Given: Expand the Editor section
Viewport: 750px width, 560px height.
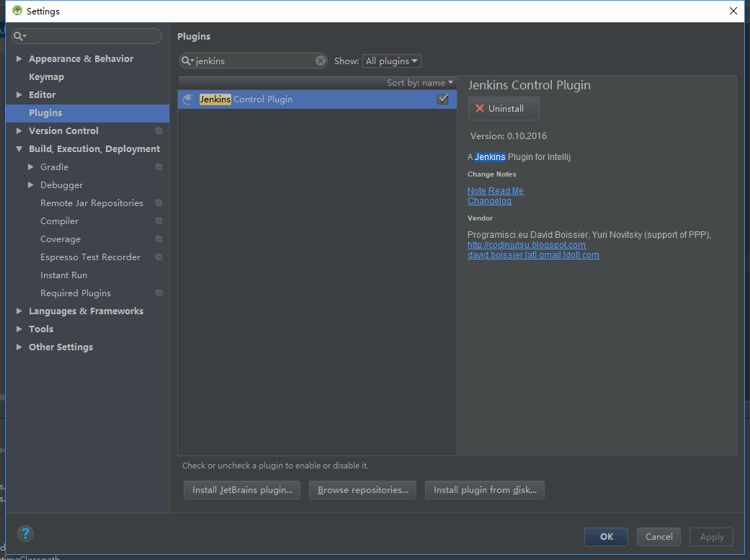Looking at the screenshot, I should tap(19, 94).
